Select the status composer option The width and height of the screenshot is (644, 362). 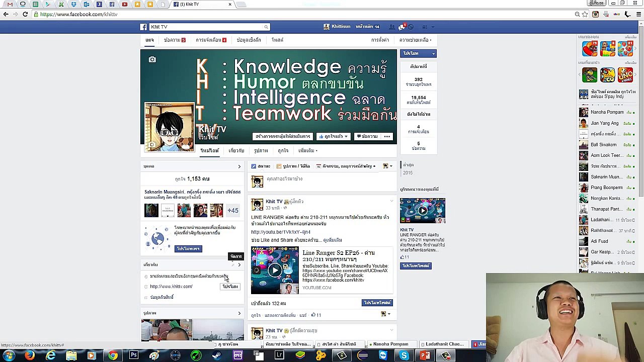tap(261, 166)
